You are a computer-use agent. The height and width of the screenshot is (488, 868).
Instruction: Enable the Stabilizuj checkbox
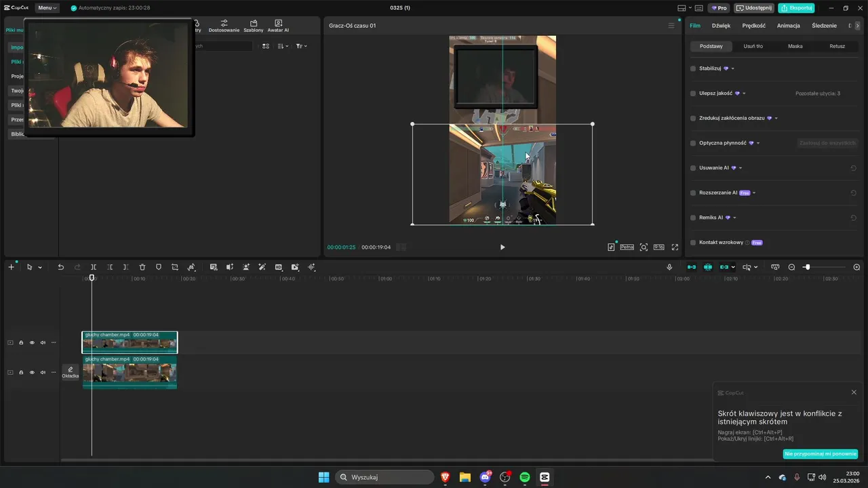click(693, 68)
